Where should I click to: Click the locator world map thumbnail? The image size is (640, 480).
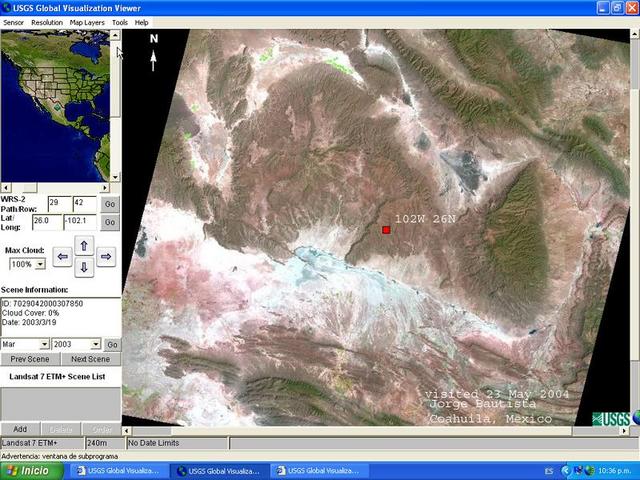(x=55, y=106)
